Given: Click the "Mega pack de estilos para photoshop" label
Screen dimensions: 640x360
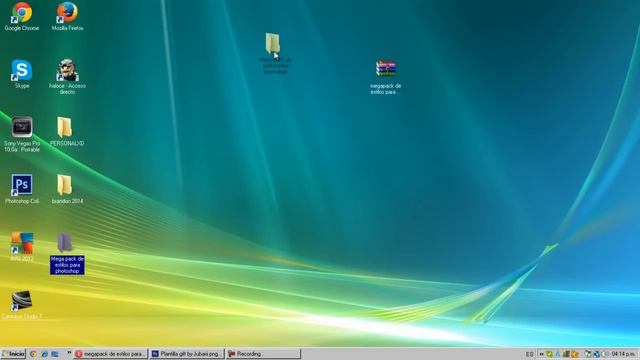Looking at the screenshot, I should (x=67, y=265).
